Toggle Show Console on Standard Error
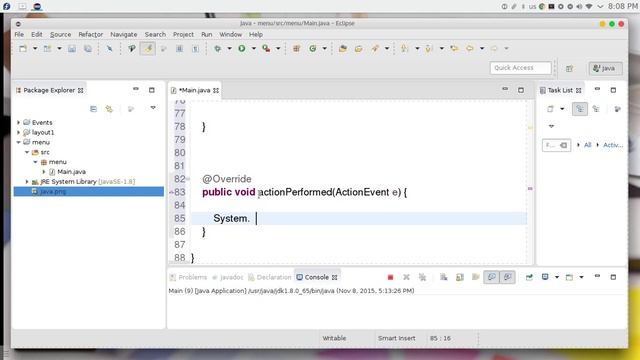The width and height of the screenshot is (640, 360). (x=507, y=277)
